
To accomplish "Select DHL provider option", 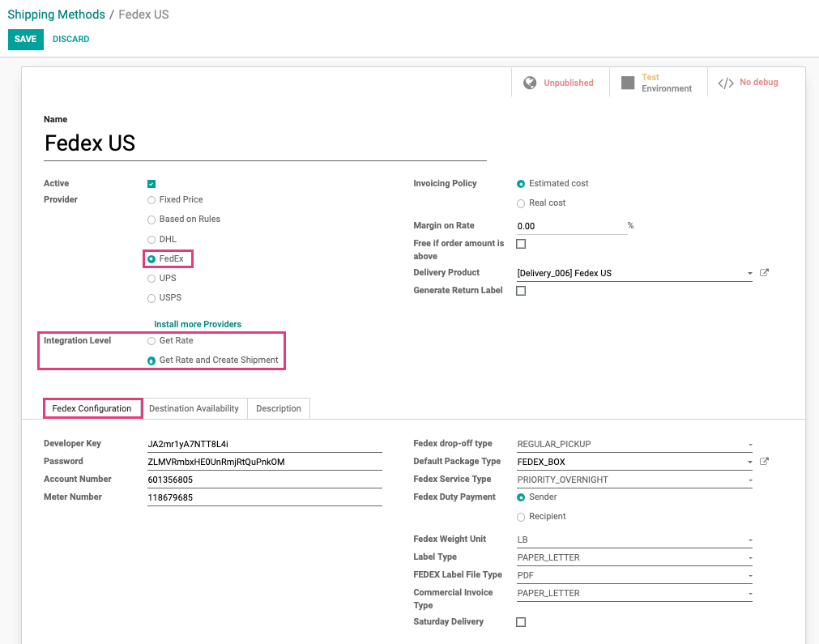I will (x=151, y=239).
